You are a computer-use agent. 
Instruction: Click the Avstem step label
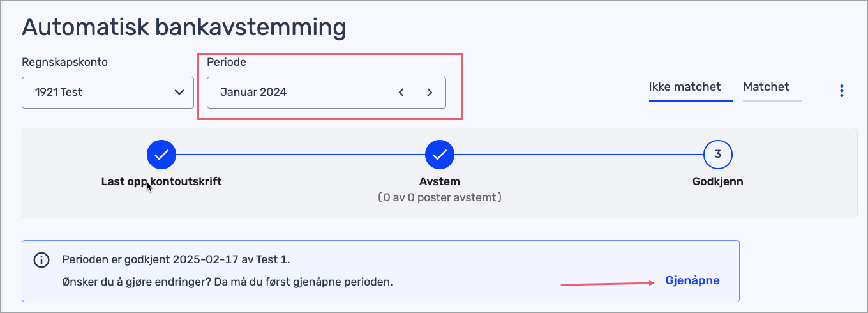pos(440,181)
